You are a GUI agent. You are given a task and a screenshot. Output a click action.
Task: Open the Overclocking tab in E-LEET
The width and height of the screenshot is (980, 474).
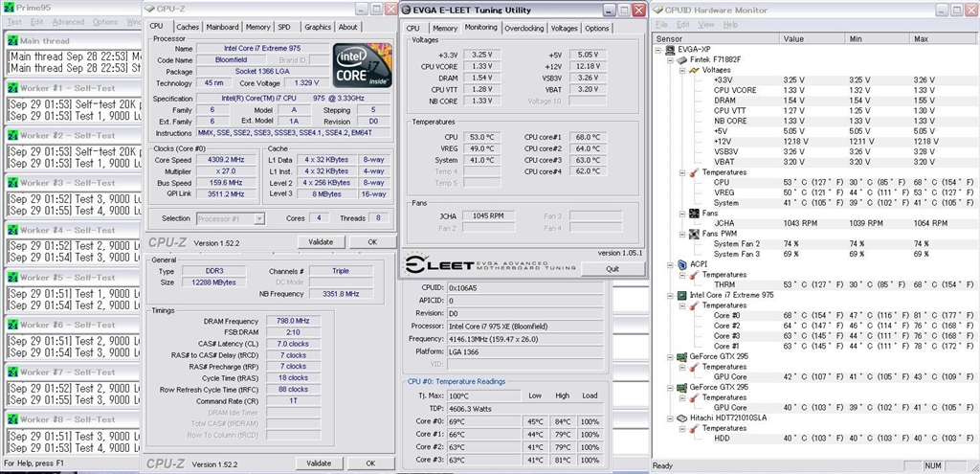524,28
